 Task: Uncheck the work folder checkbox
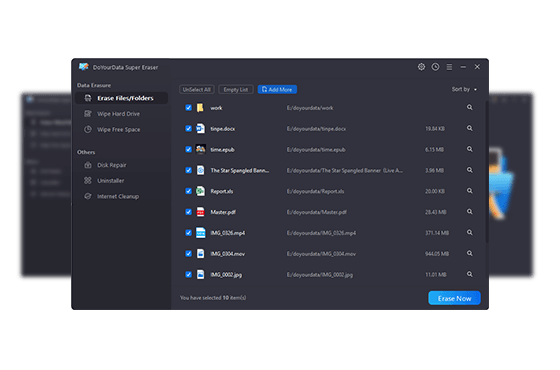(x=188, y=108)
